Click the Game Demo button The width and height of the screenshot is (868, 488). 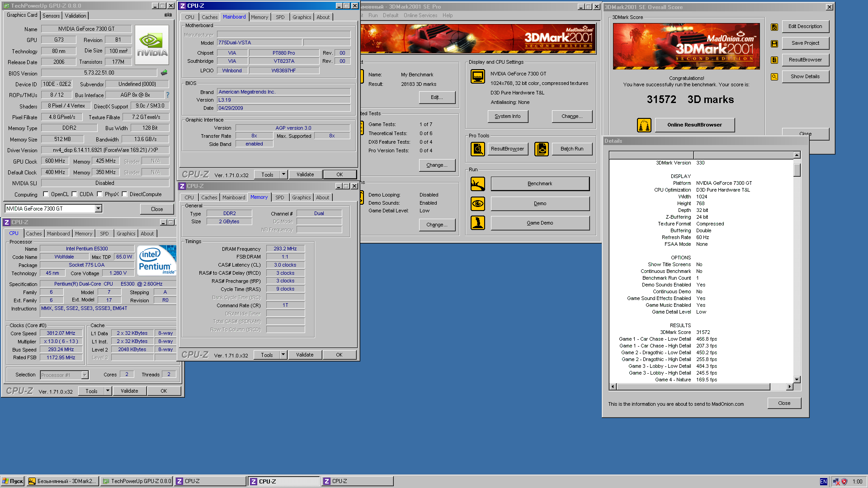(x=540, y=223)
